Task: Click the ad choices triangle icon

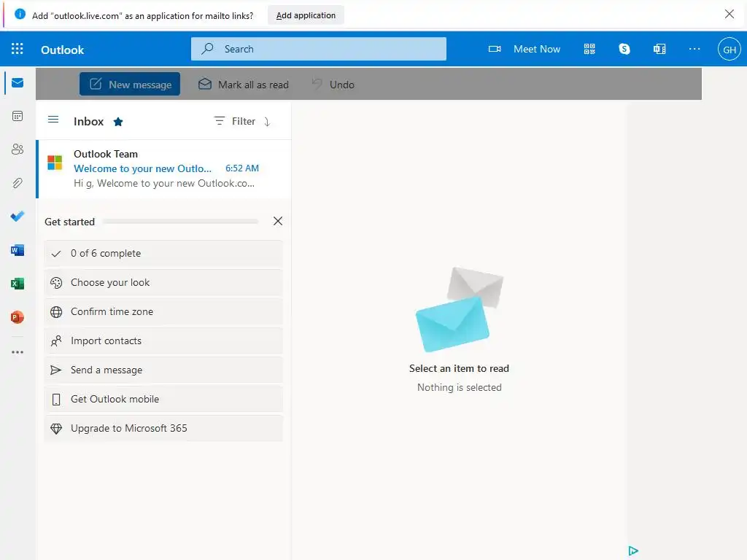Action: pyautogui.click(x=633, y=551)
